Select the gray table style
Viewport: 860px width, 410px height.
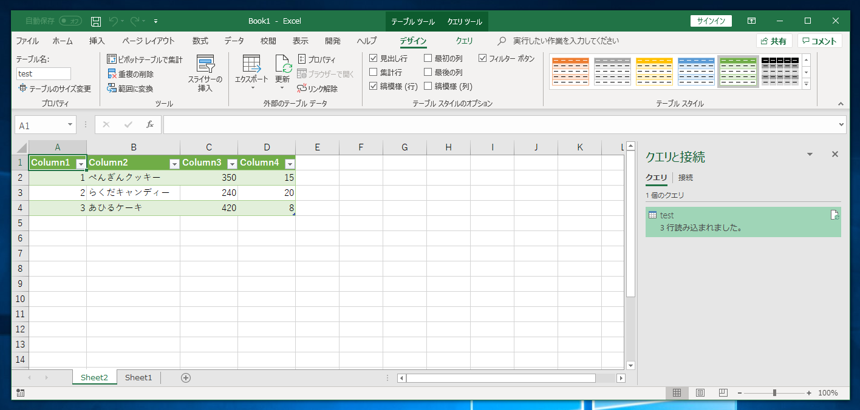point(612,71)
